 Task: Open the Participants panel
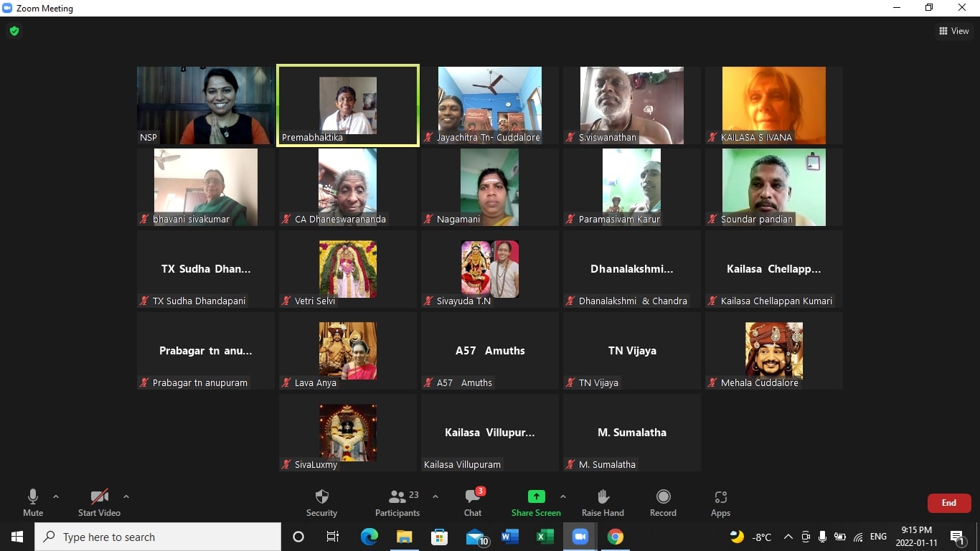[397, 502]
